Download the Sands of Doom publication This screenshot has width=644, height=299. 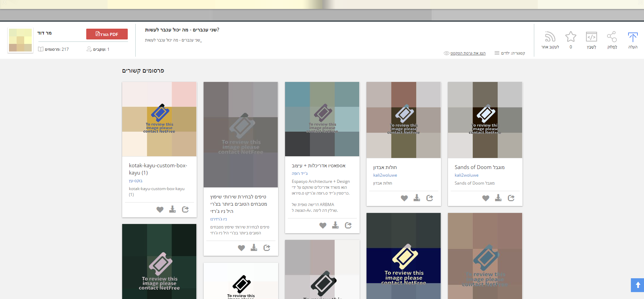point(498,198)
